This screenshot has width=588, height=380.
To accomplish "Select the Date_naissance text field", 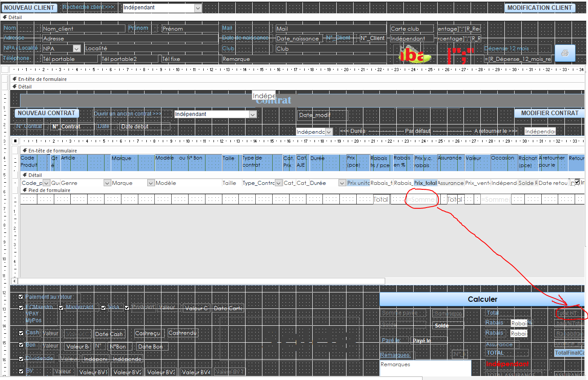I will pos(299,39).
